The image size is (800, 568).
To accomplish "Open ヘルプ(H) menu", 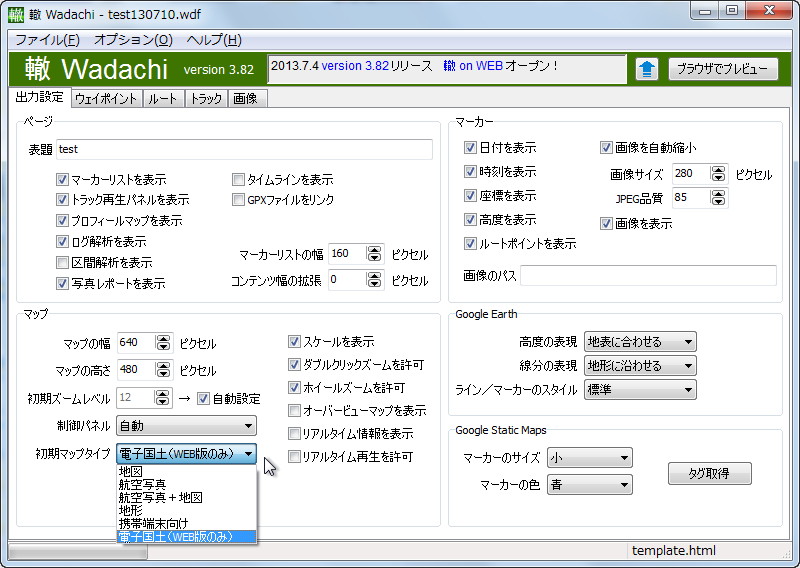I will 214,40.
